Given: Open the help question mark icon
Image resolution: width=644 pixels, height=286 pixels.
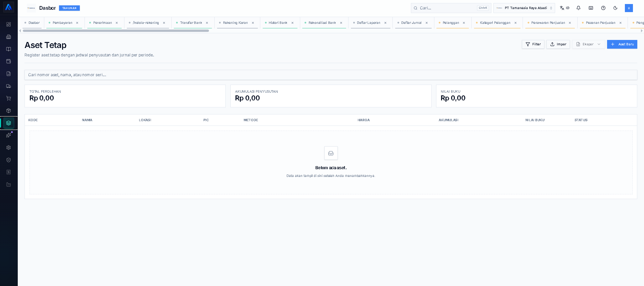Looking at the screenshot, I should pos(603,8).
